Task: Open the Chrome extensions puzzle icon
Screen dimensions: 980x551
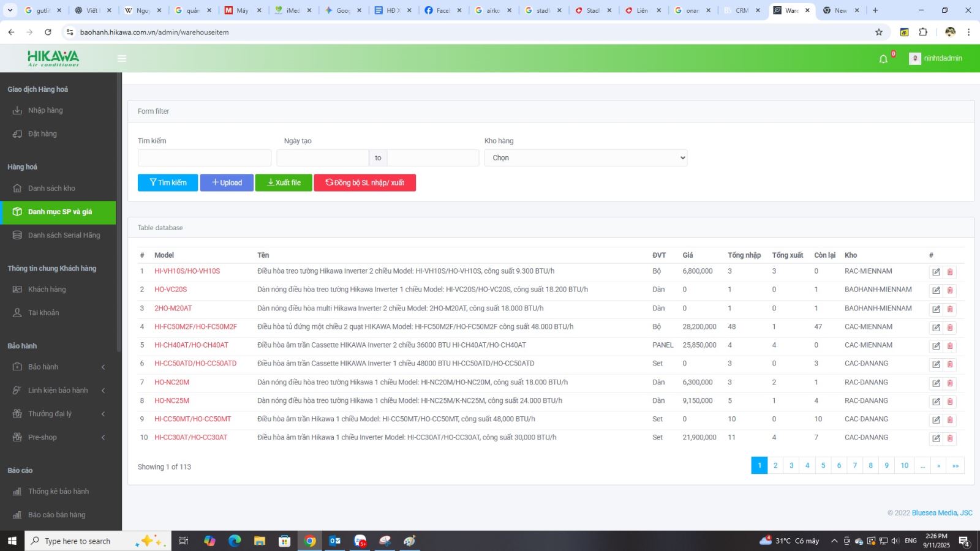Action: click(x=923, y=32)
